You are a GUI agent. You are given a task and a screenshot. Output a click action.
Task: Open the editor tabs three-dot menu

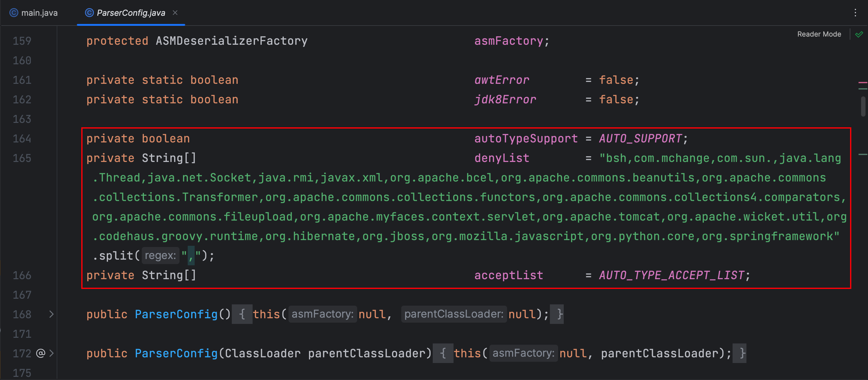pyautogui.click(x=855, y=13)
